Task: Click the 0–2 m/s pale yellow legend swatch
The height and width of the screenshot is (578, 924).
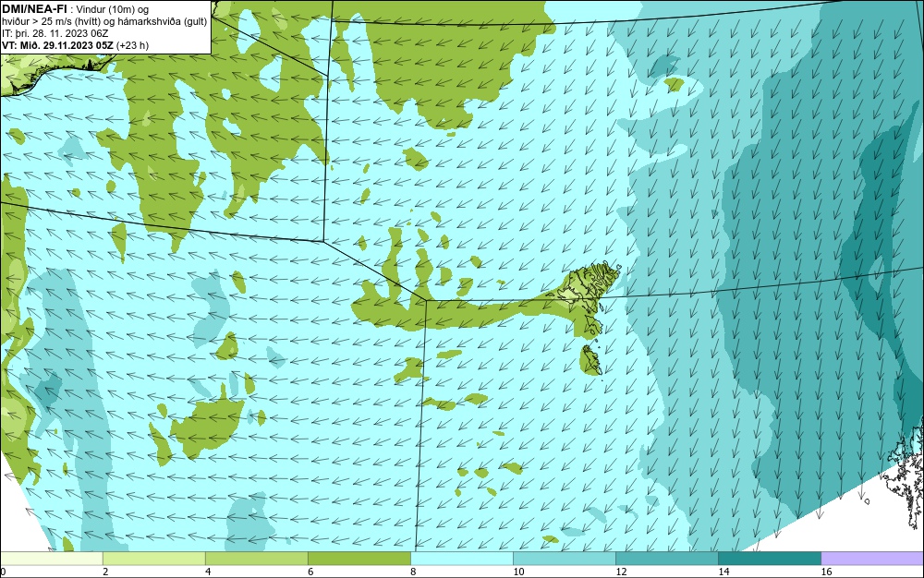Action: (x=51, y=558)
